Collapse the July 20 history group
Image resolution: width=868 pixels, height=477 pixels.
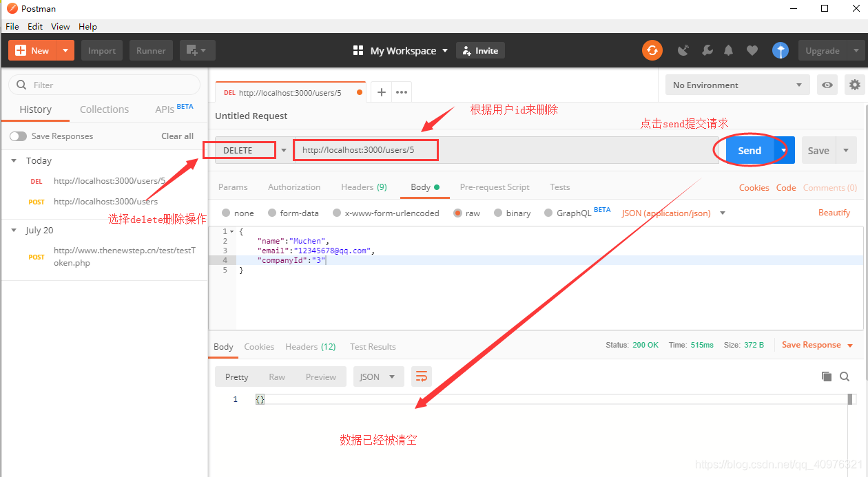pos(14,231)
